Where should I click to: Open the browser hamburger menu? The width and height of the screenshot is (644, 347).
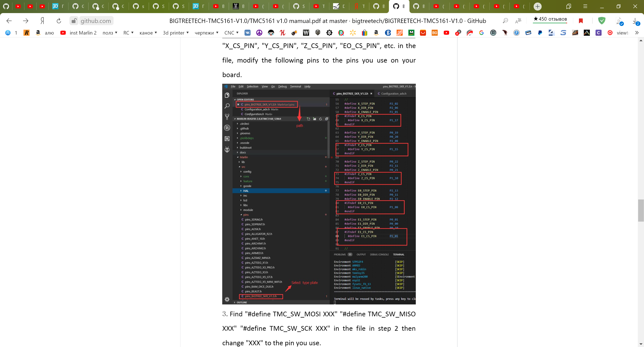[x=585, y=7]
